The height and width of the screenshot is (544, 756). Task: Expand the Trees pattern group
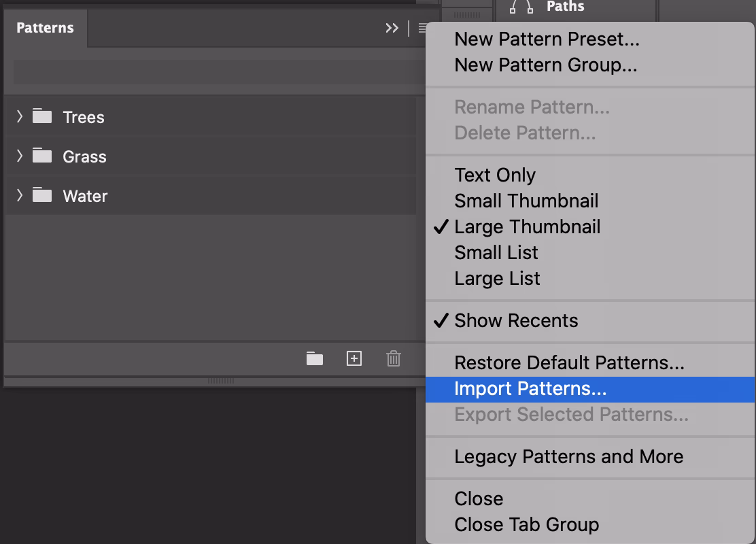(19, 116)
